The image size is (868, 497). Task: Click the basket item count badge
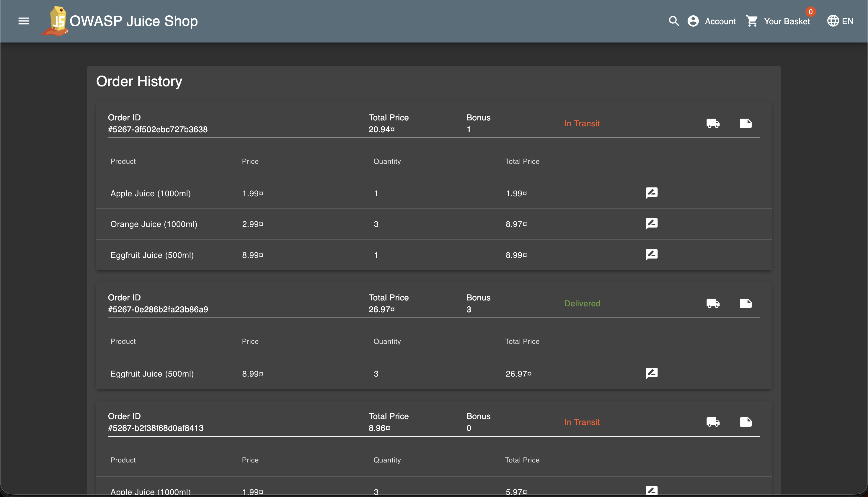tap(810, 12)
